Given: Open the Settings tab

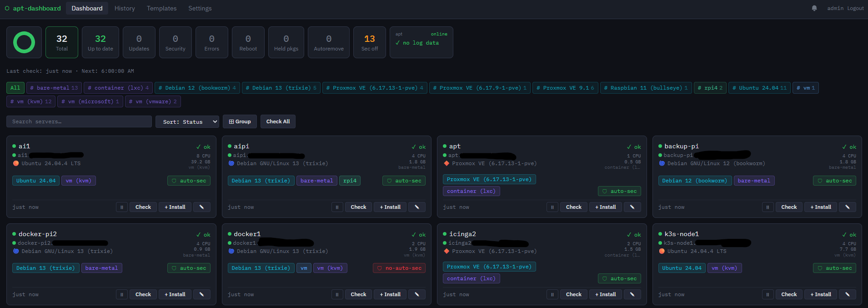Looking at the screenshot, I should (200, 8).
